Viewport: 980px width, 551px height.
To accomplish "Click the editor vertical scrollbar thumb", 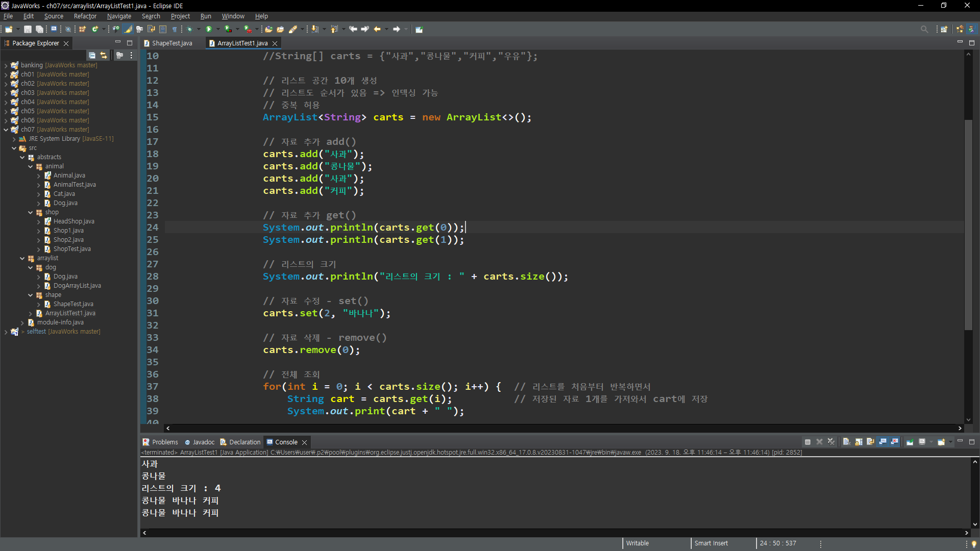I will (x=968, y=224).
